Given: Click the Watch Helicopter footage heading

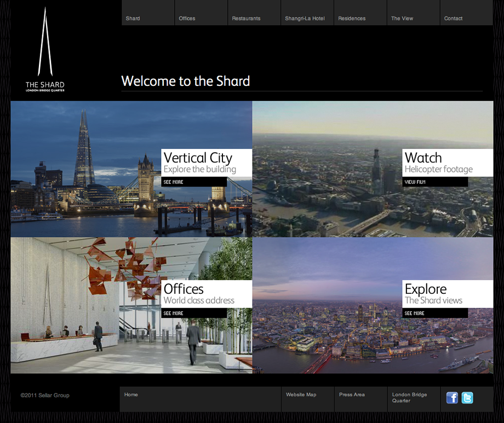Looking at the screenshot, I should point(448,163).
